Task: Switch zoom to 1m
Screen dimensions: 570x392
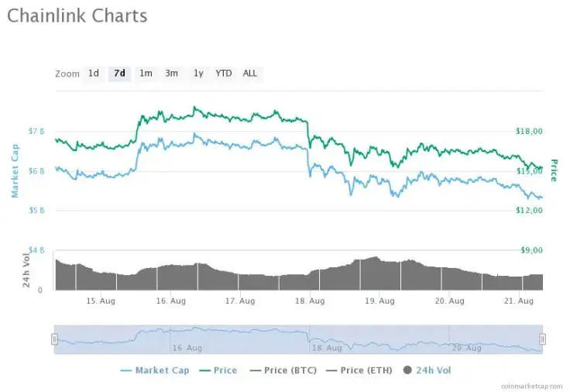Action: (146, 74)
